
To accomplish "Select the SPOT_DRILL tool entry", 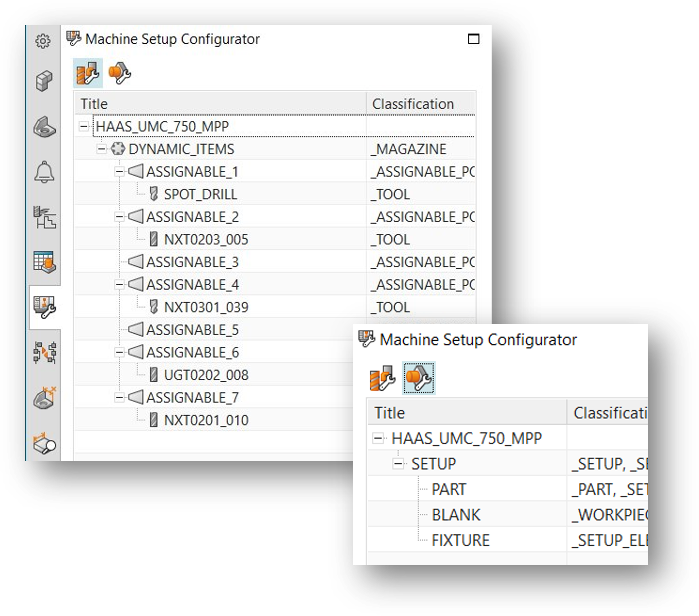I will tap(200, 194).
